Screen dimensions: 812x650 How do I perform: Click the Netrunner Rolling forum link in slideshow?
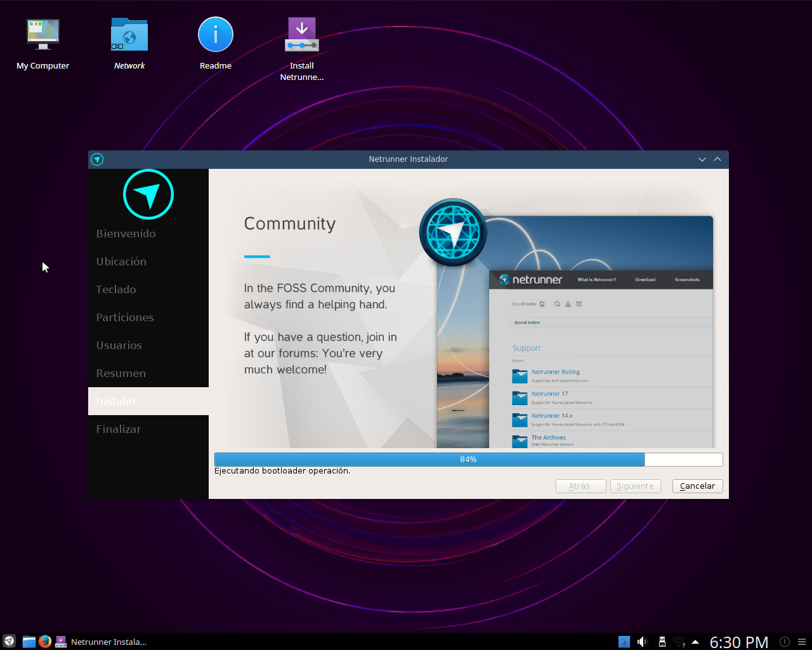click(x=556, y=372)
